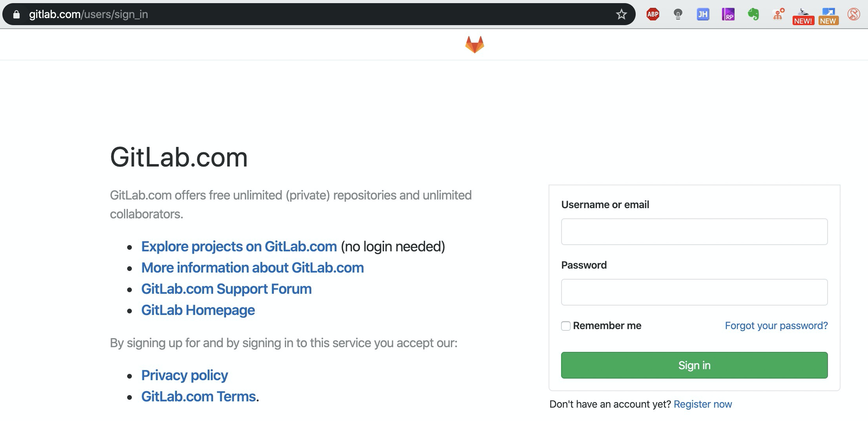Open Explore projects on GitLab.com link
This screenshot has width=868, height=421.
(239, 247)
